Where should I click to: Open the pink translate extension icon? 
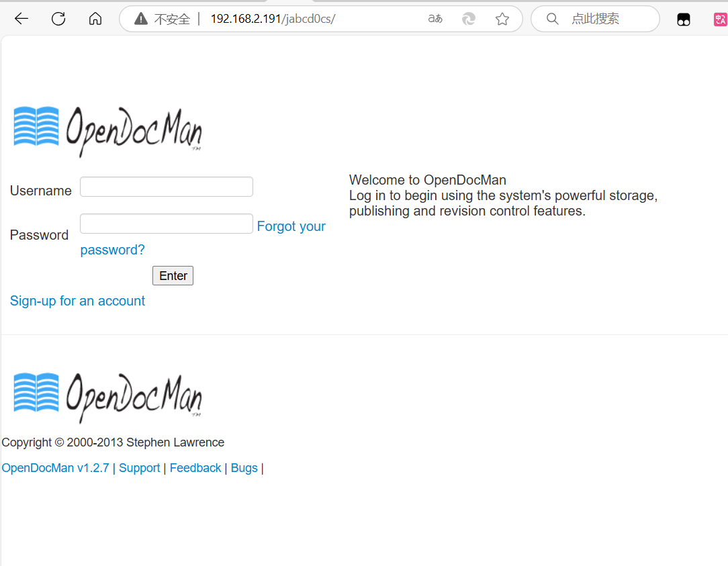click(x=721, y=19)
